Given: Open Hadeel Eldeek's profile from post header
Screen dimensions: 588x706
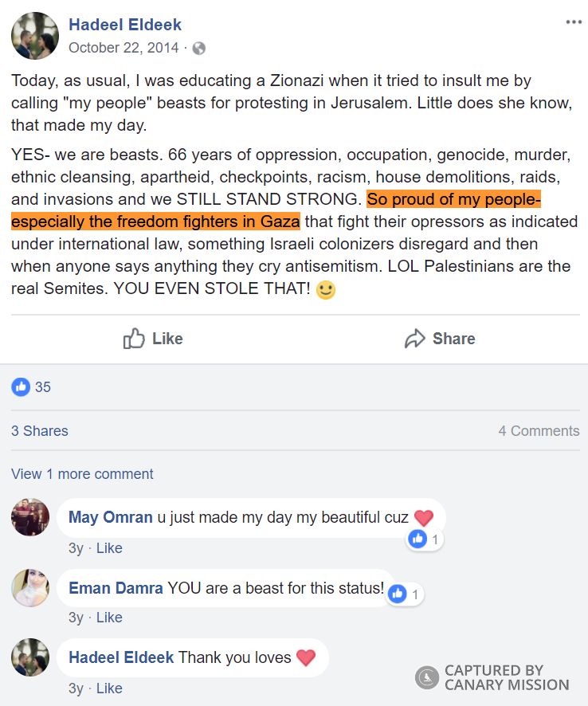Looking at the screenshot, I should click(125, 25).
